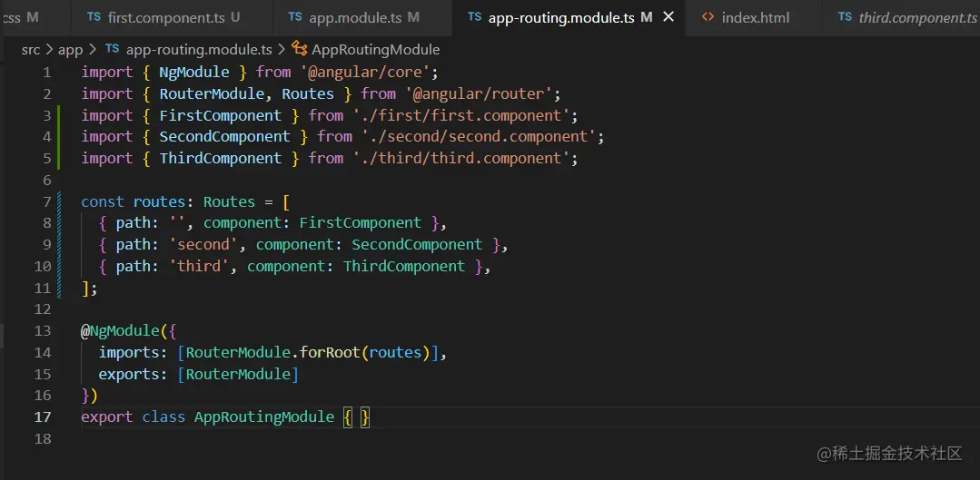Click 'ThirdComponent' in the line 5 import
Image resolution: width=980 pixels, height=480 pixels.
click(x=221, y=159)
